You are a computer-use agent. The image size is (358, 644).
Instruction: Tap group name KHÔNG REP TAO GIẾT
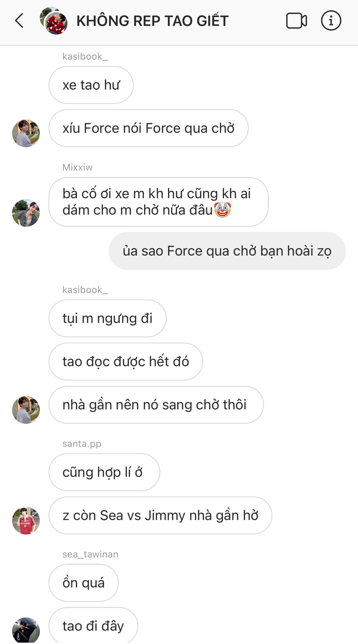153,21
